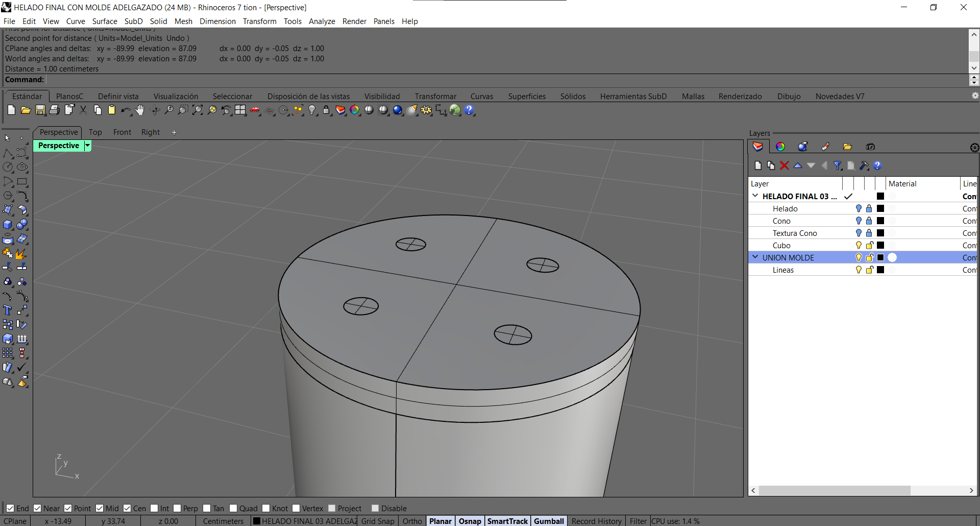
Task: Toggle the Mid osnap checkbox
Action: point(100,508)
